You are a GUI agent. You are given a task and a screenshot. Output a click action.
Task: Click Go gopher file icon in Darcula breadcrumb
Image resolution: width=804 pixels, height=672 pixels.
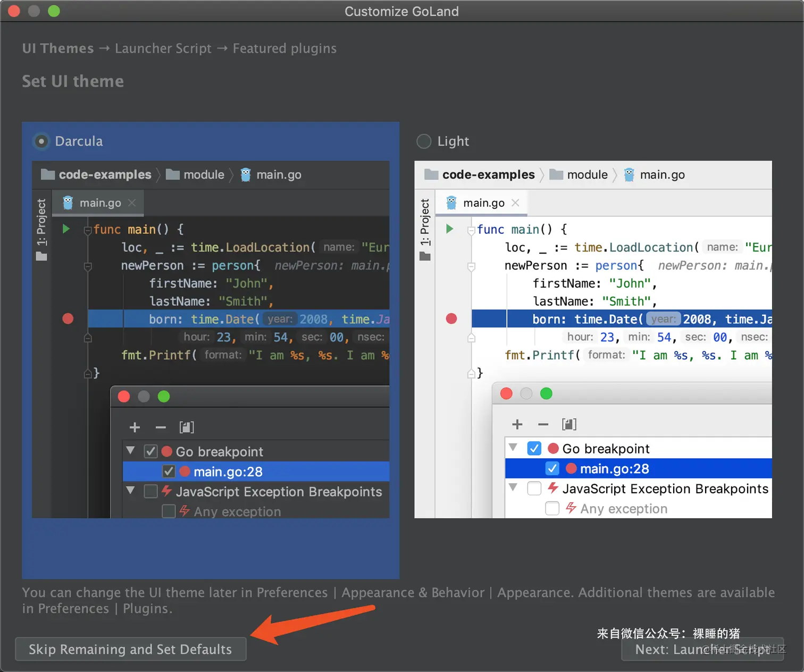[x=246, y=174]
